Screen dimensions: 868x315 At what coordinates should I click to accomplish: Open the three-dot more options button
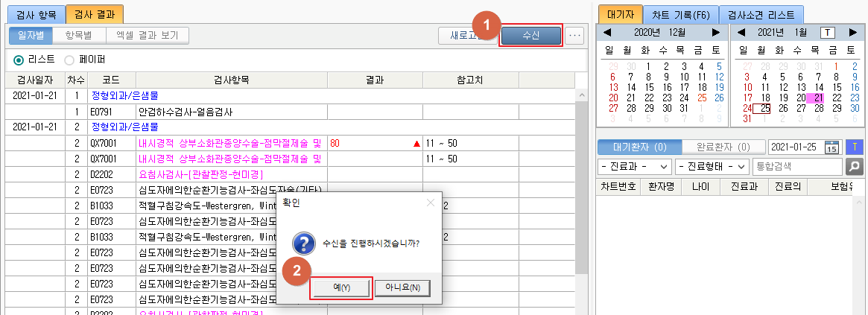[x=574, y=35]
